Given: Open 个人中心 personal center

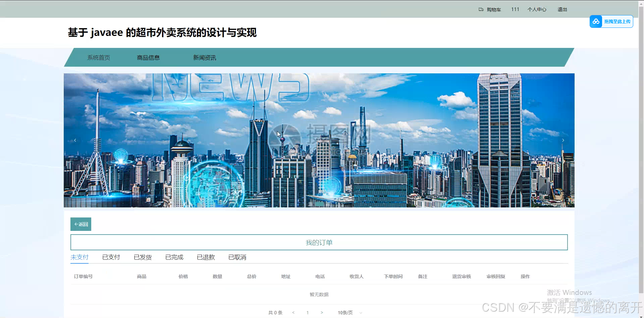Looking at the screenshot, I should (x=537, y=9).
